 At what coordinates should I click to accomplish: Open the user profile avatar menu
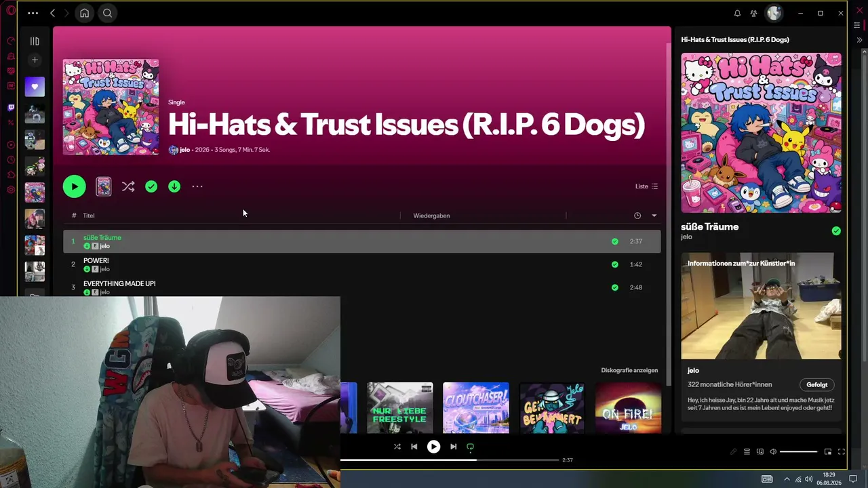774,13
